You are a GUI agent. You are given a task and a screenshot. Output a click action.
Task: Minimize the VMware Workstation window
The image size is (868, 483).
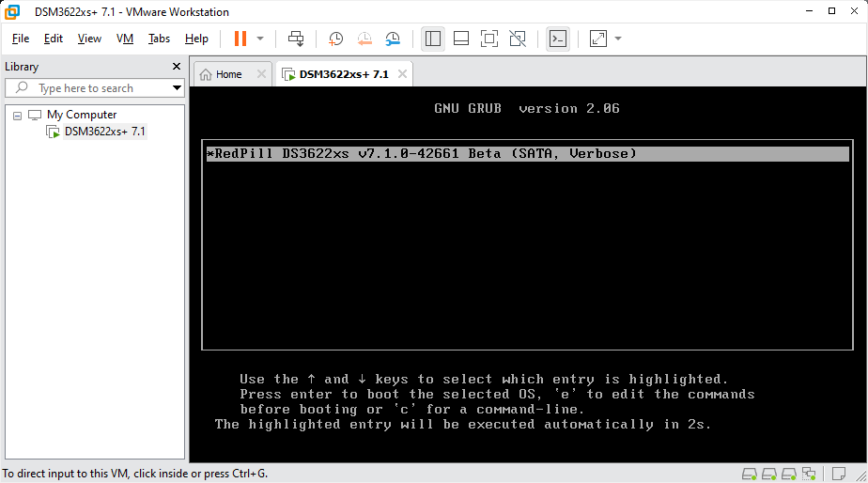810,11
